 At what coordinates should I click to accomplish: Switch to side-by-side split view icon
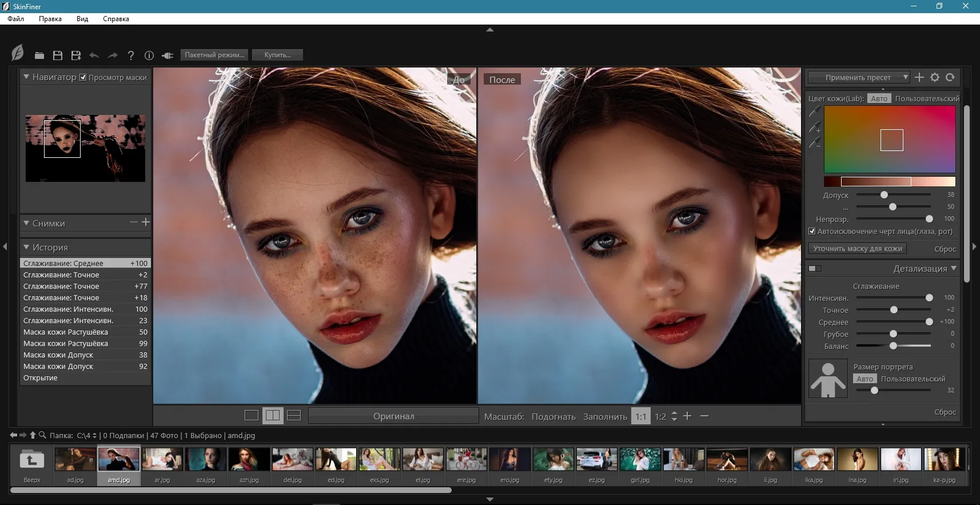point(273,415)
